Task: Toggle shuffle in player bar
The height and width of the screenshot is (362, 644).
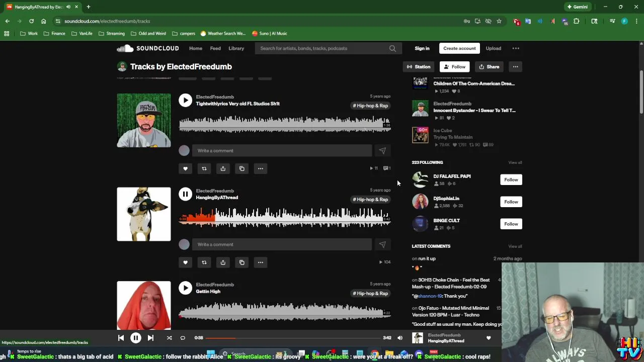Action: tap(169, 338)
